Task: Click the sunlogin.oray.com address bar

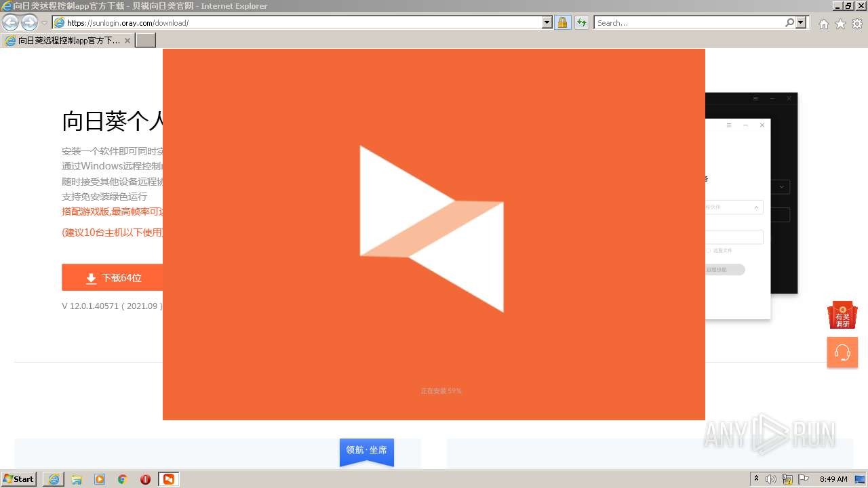Action: pos(303,22)
